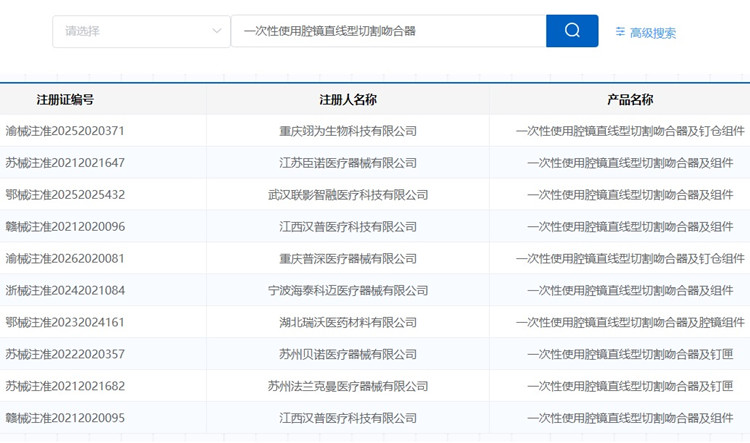Select registration number 浙械注准20242021084
This screenshot has width=750, height=443.
(x=65, y=290)
